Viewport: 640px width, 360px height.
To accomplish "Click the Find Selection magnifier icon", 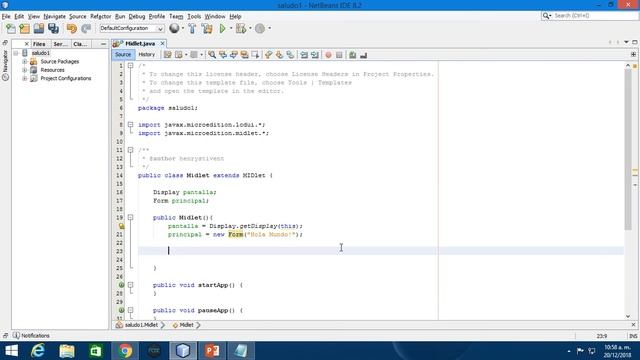I will tap(212, 55).
